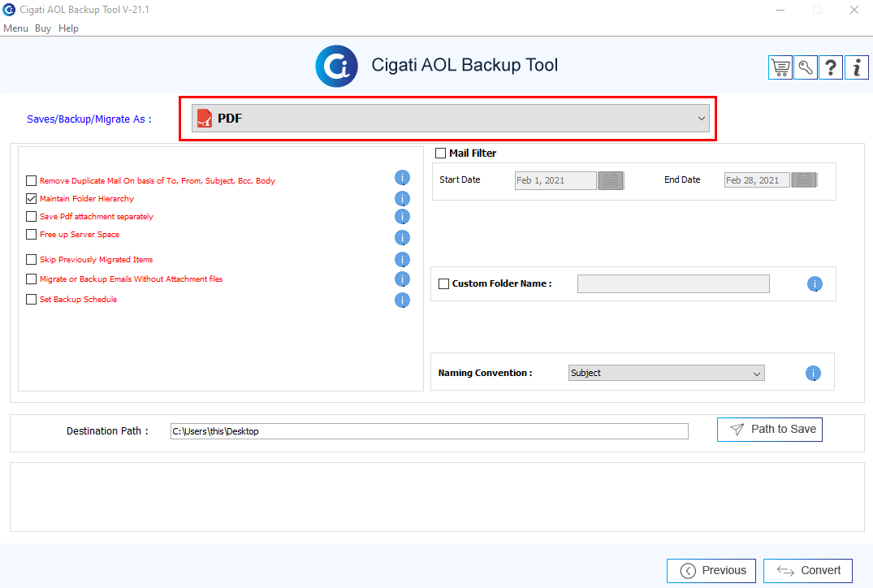Screen dimensions: 873x588
Task: Show info for Maintain Folder Hierarchy
Action: tap(402, 199)
